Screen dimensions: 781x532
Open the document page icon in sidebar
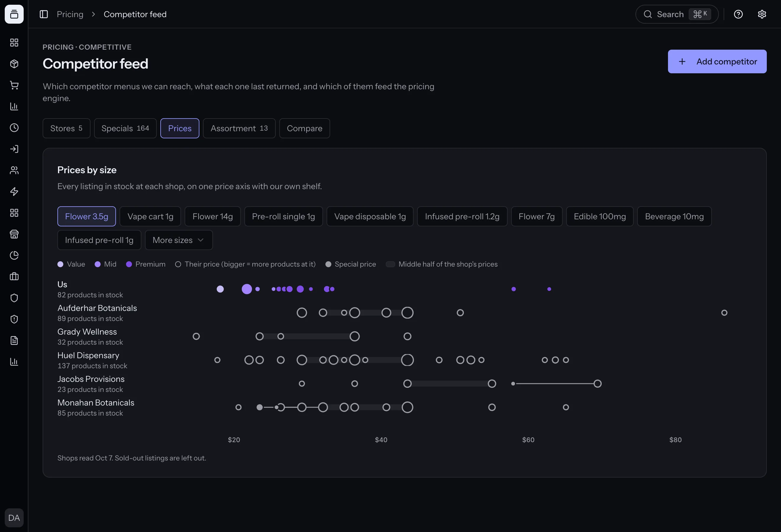[x=14, y=340]
